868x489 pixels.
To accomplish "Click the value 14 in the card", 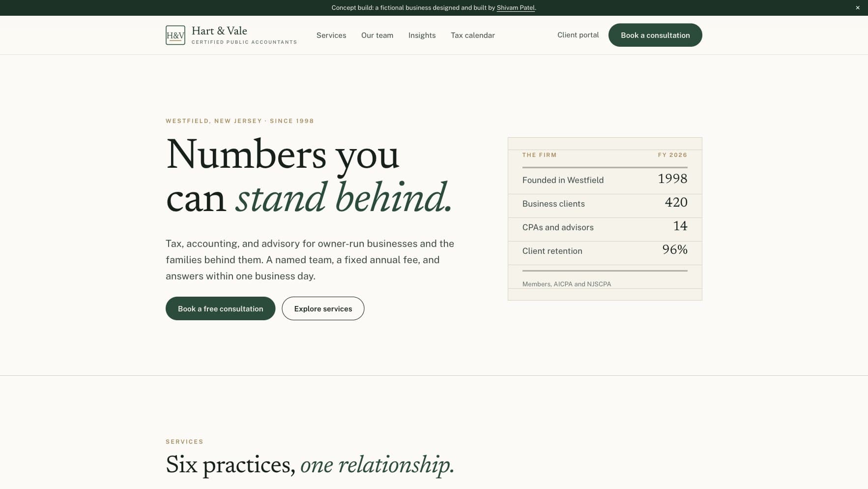I will click(x=680, y=226).
